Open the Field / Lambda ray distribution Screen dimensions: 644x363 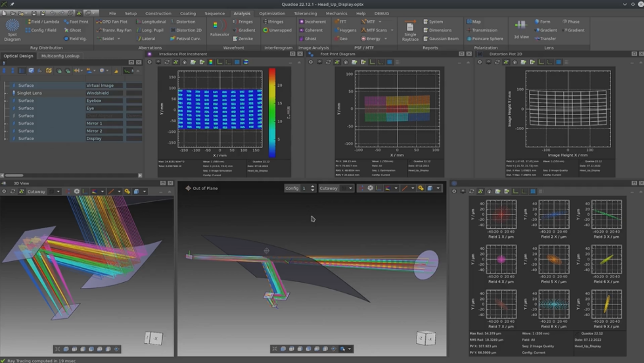tap(43, 22)
